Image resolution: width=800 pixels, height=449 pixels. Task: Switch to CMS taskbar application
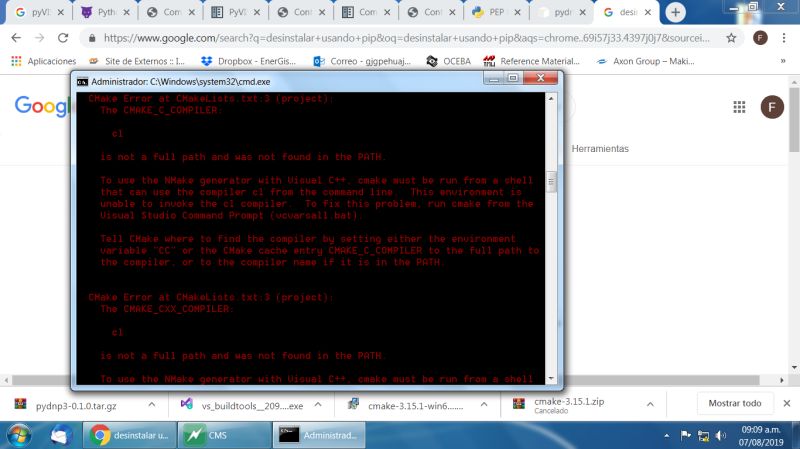(x=224, y=435)
